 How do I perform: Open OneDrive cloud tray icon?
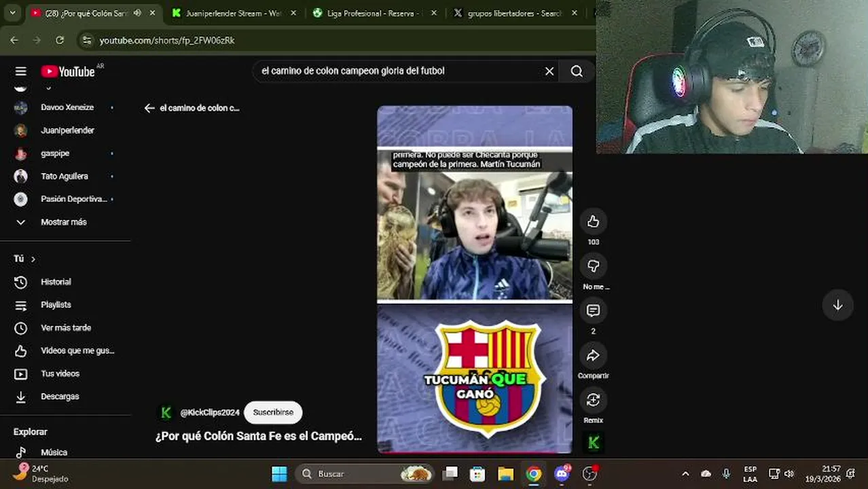pyautogui.click(x=706, y=473)
